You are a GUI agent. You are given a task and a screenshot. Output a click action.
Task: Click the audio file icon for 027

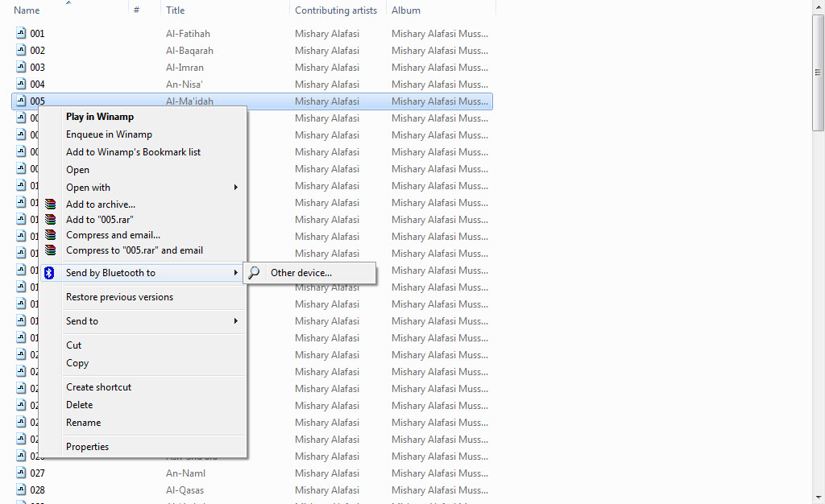coord(21,473)
